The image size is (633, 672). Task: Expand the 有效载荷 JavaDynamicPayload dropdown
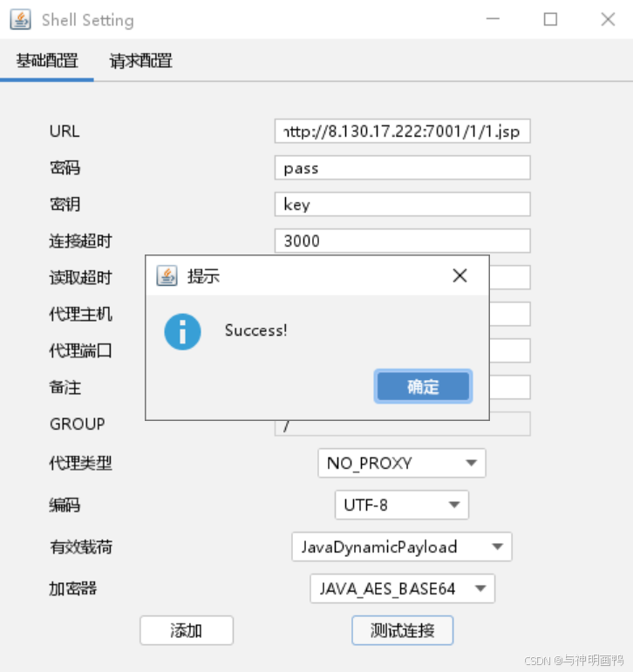(x=402, y=546)
